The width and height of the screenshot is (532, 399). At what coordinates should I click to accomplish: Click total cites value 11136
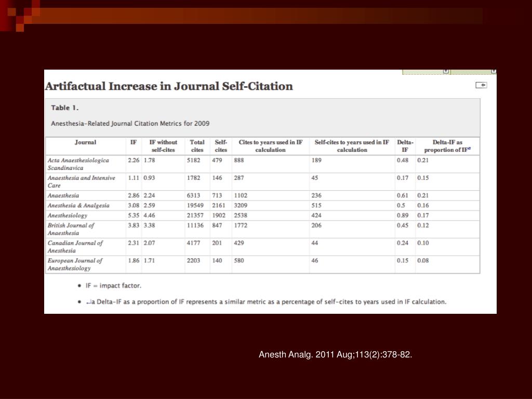click(195, 225)
